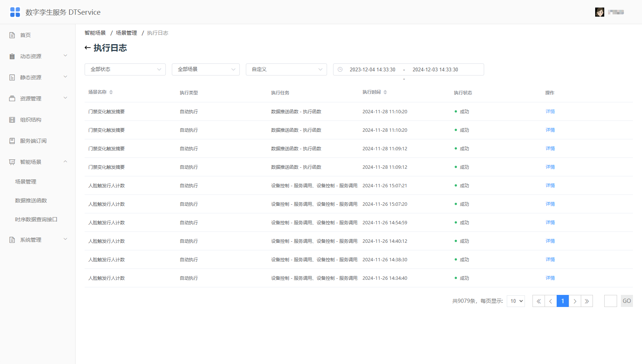The width and height of the screenshot is (642, 364).
Task: Click the 首页 home icon
Action: (x=12, y=35)
